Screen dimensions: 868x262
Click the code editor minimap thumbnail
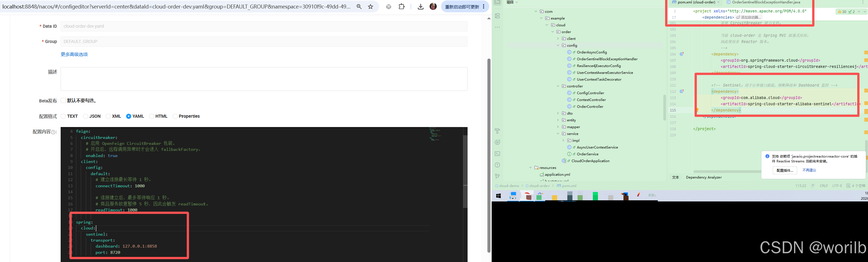[435, 134]
